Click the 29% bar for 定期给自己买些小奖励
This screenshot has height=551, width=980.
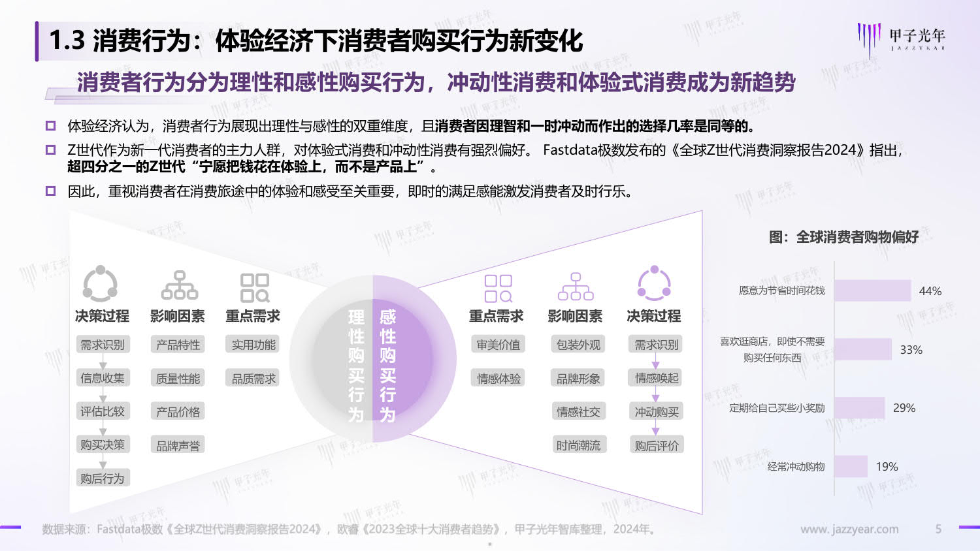pos(860,408)
